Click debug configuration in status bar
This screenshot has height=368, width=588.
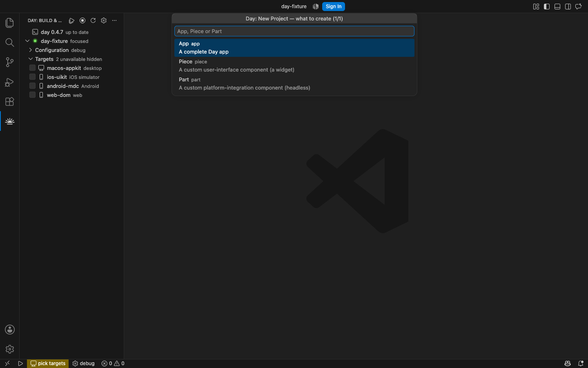(84, 364)
